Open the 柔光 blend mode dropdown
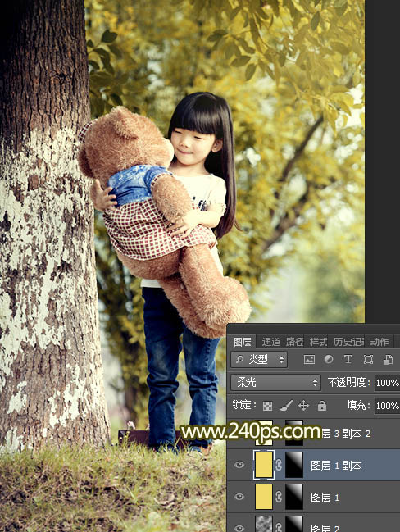The image size is (400, 532). (x=275, y=383)
